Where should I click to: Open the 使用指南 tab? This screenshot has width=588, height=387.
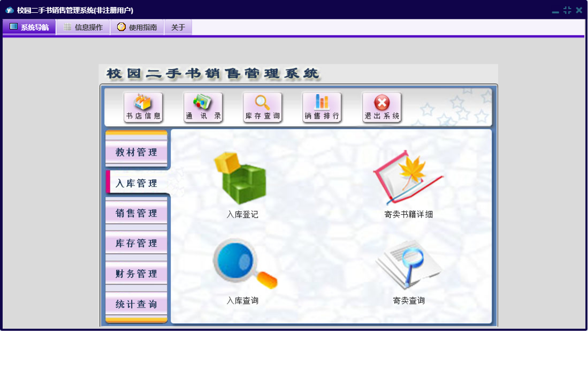[138, 27]
